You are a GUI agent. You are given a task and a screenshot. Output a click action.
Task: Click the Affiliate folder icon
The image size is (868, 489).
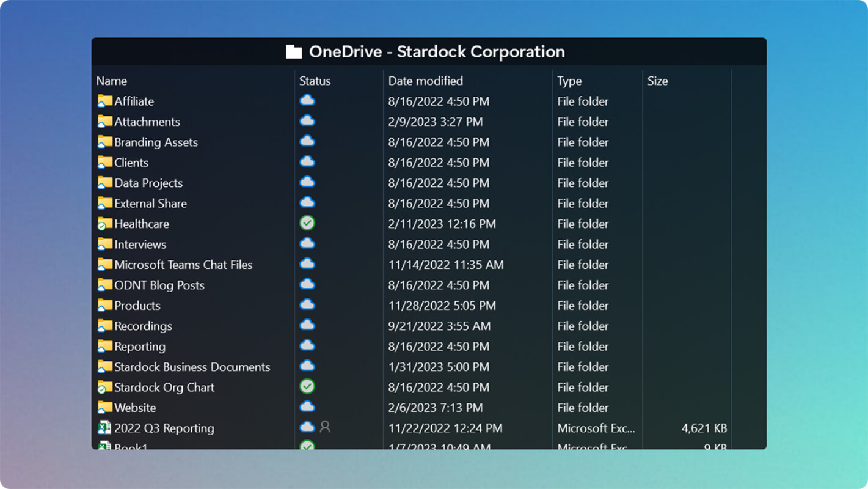coord(104,101)
